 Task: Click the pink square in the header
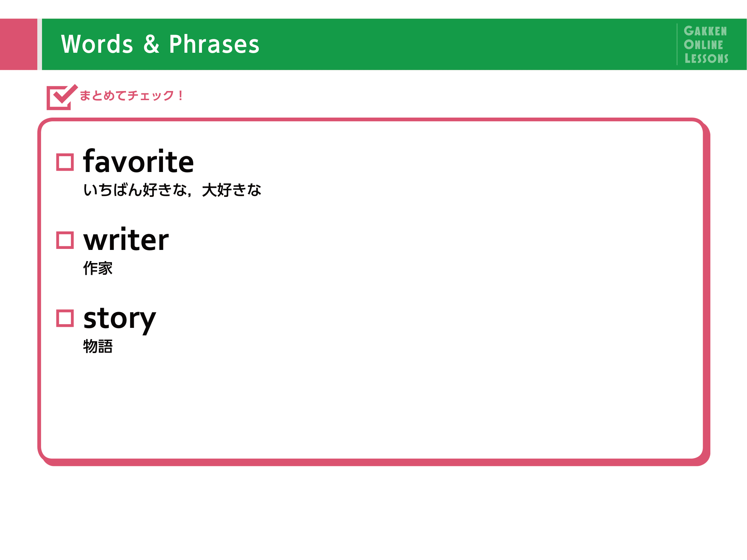18,44
